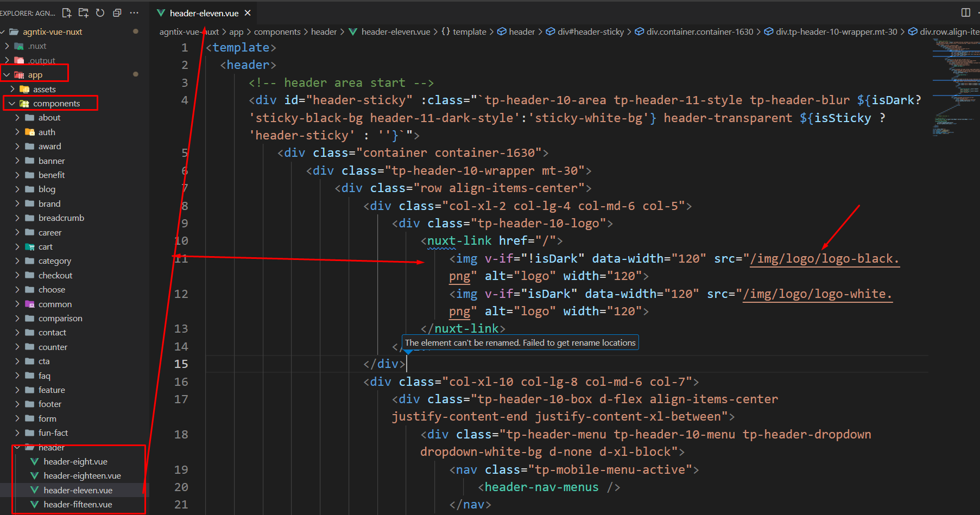Click the minimap code overview
The height and width of the screenshot is (515, 980).
coord(954,87)
